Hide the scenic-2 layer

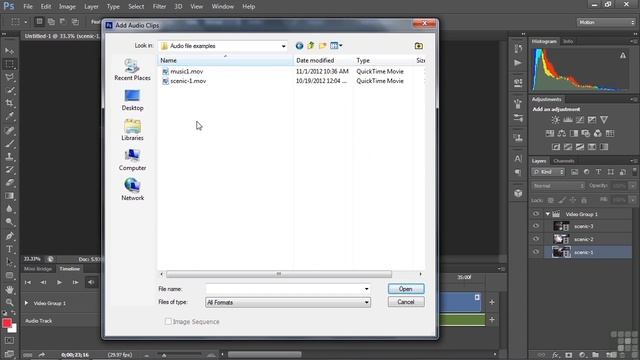[536, 239]
